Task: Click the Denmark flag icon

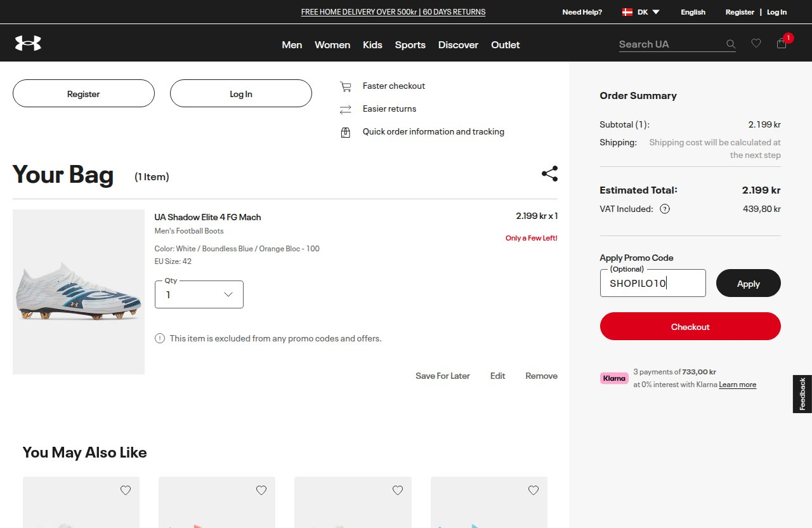Action: pos(627,12)
